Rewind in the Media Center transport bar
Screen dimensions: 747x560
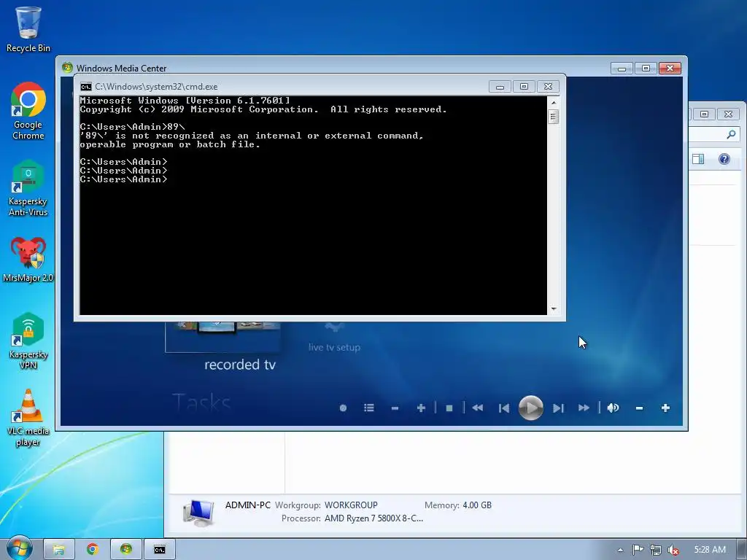pyautogui.click(x=477, y=408)
